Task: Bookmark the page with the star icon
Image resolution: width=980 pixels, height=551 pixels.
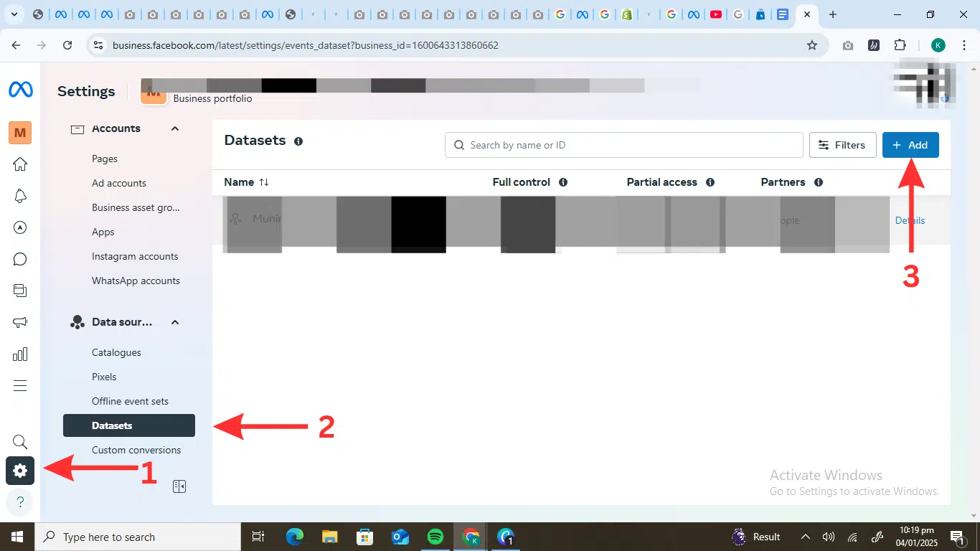Action: 812,45
